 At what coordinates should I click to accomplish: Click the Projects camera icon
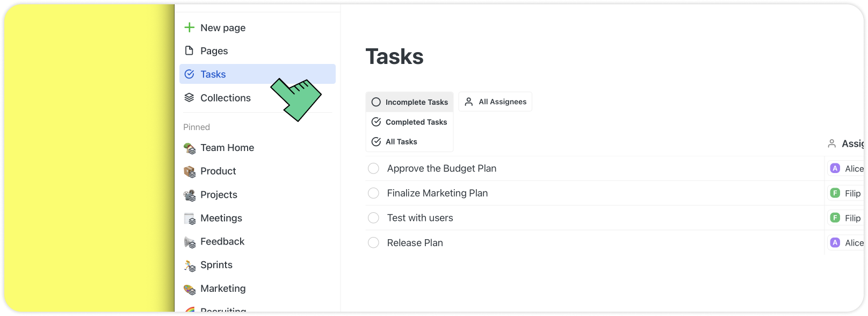[x=190, y=195]
